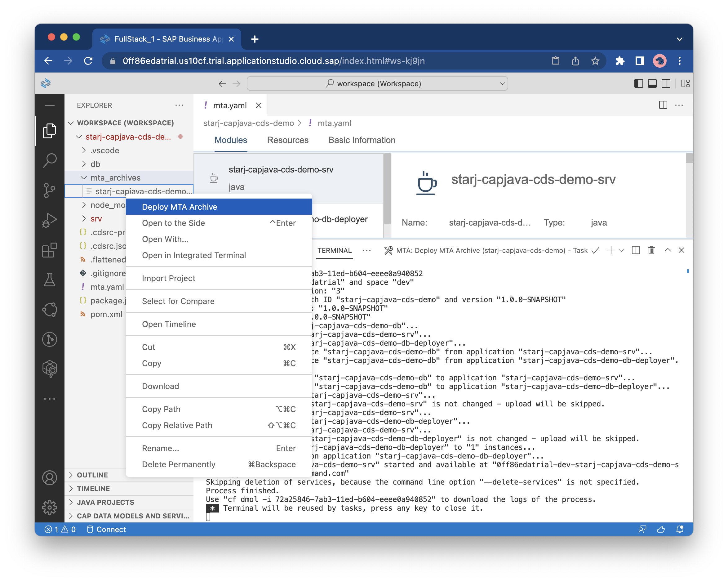728x582 pixels.
Task: Click the module list vertical scrollbar
Action: 387,189
